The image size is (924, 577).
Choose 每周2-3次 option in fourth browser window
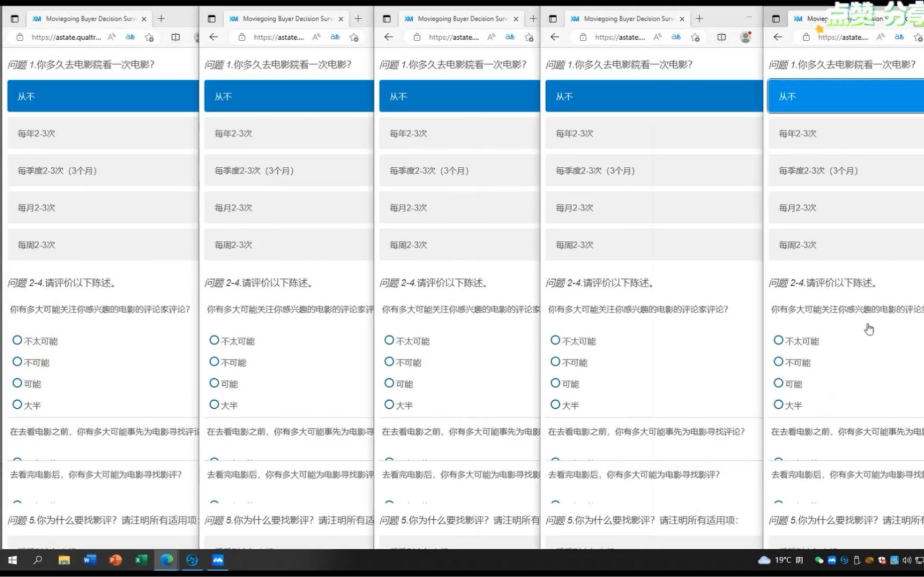tap(654, 245)
